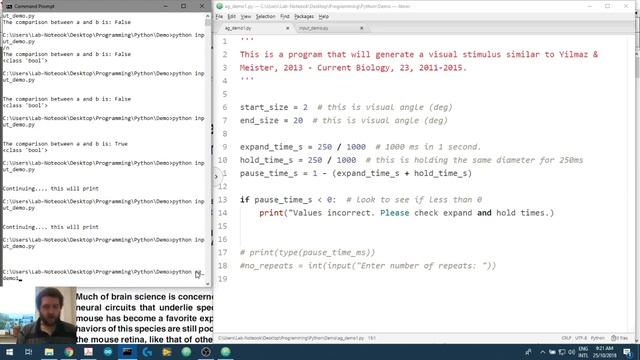
Task: Open the Windows Start menu
Action: (x=9, y=352)
